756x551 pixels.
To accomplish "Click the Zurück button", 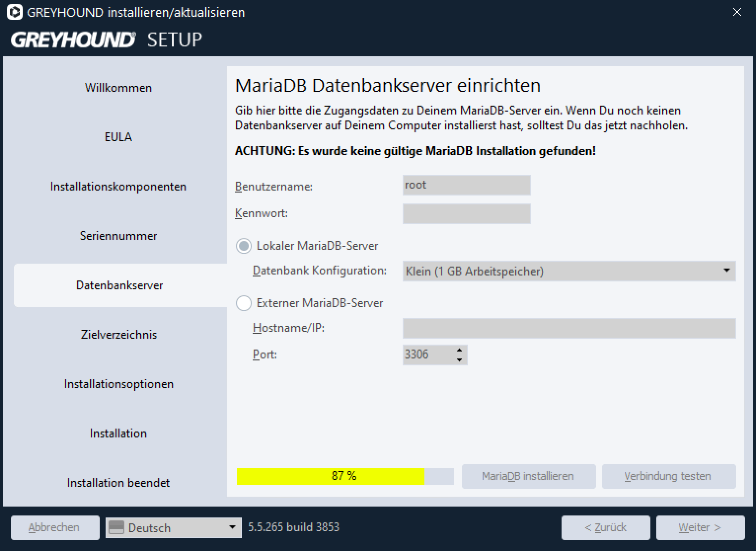I will pyautogui.click(x=605, y=528).
